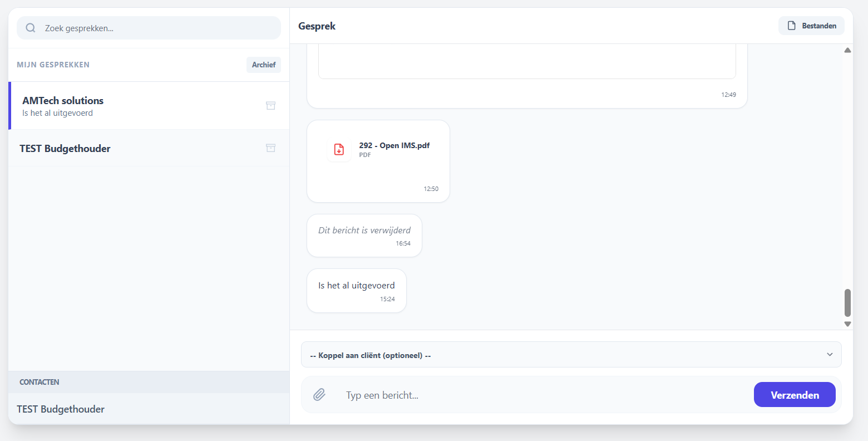Open the Archief view
The image size is (868, 441).
[x=263, y=64]
